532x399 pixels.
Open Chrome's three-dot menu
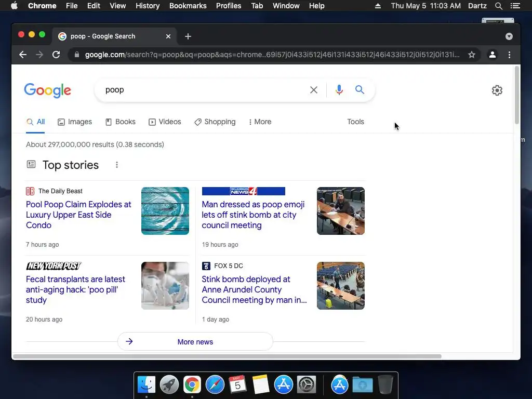point(509,55)
